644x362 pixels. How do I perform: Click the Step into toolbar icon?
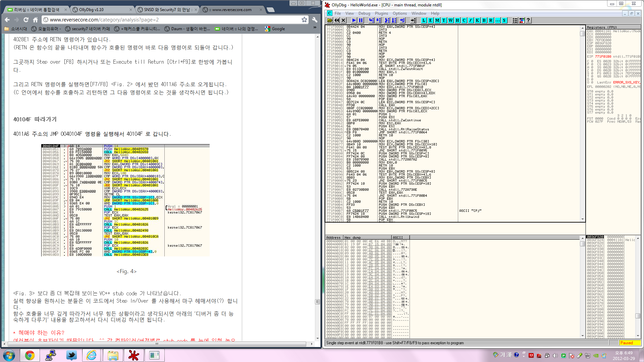pos(371,20)
